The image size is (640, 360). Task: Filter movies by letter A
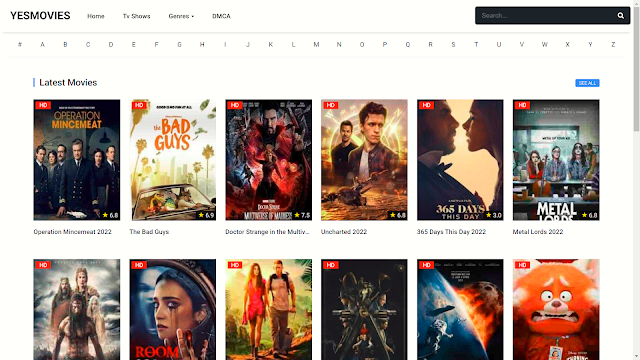pos(42,44)
